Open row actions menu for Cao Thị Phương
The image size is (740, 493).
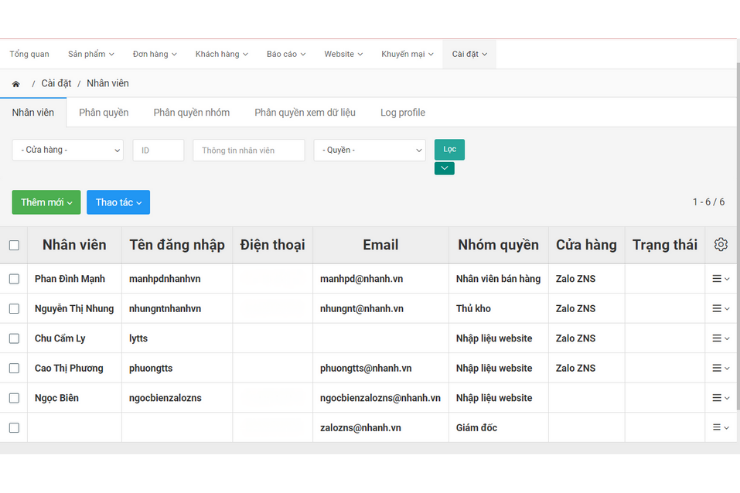720,368
